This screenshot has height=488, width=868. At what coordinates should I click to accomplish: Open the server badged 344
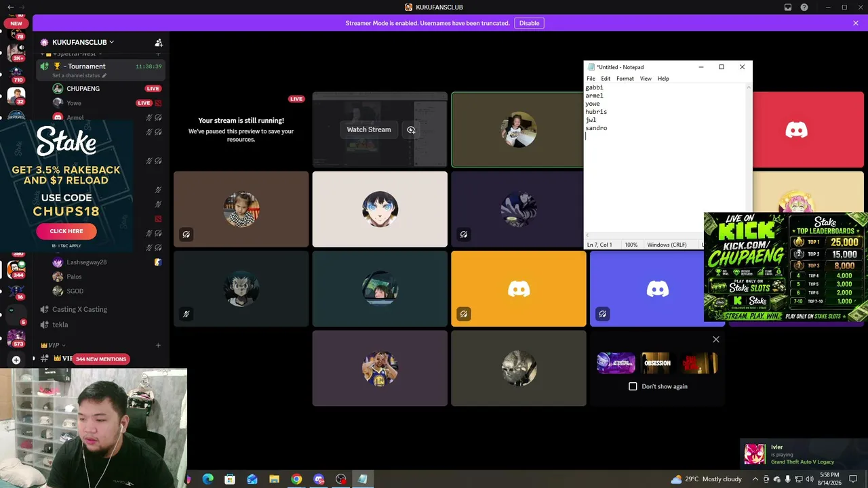click(x=16, y=269)
